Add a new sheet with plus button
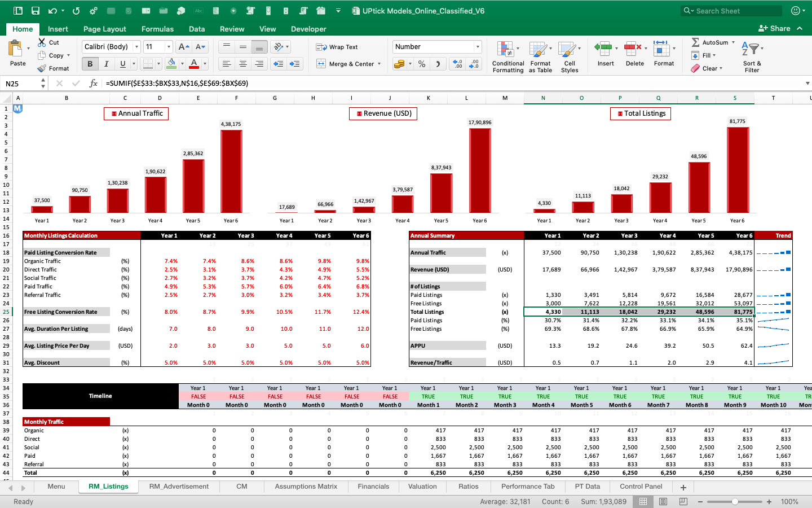 [683, 487]
